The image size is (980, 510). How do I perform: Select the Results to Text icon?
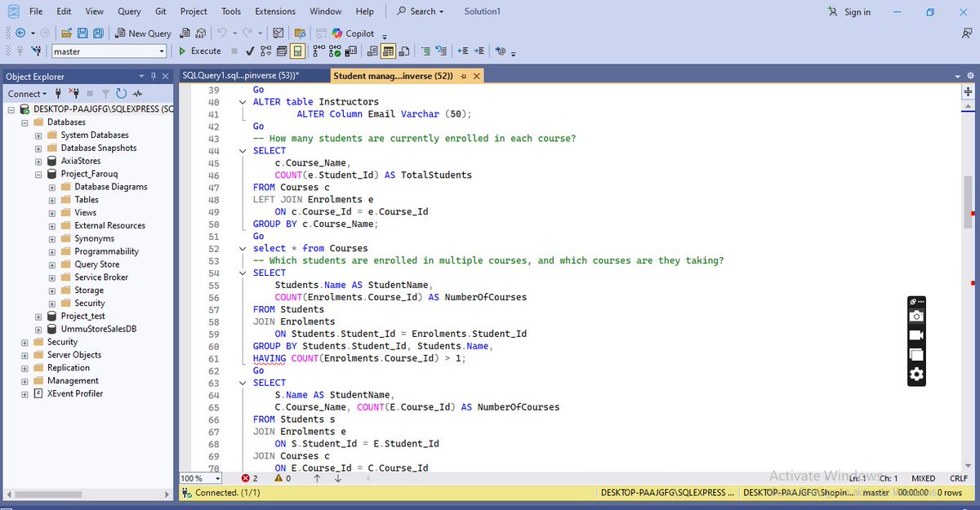click(x=372, y=51)
